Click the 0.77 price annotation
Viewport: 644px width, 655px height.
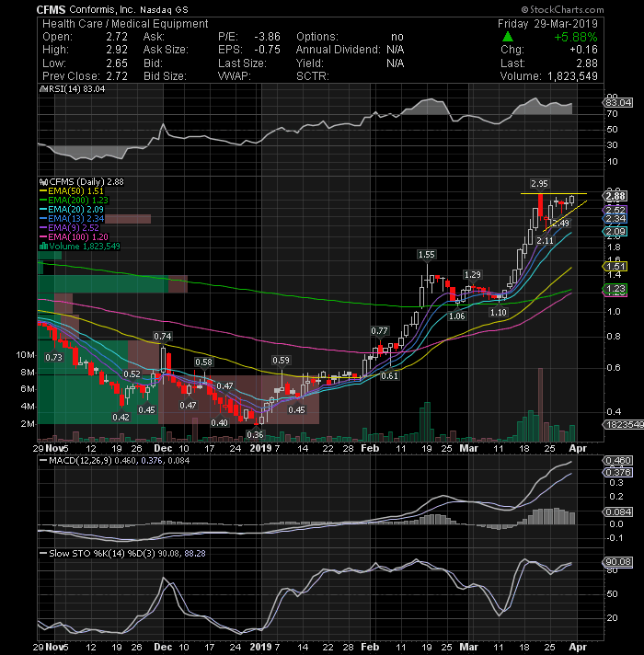pos(379,331)
